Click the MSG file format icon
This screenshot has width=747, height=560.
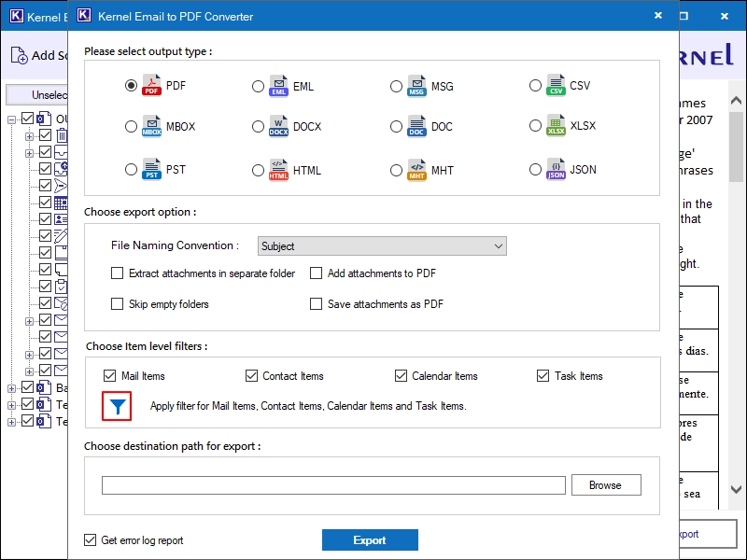pos(416,86)
